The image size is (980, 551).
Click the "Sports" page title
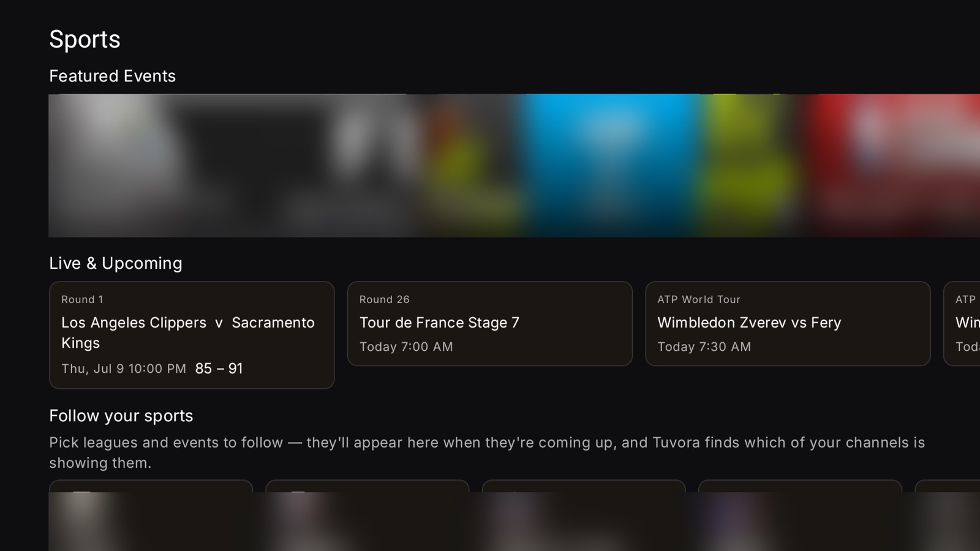click(85, 39)
